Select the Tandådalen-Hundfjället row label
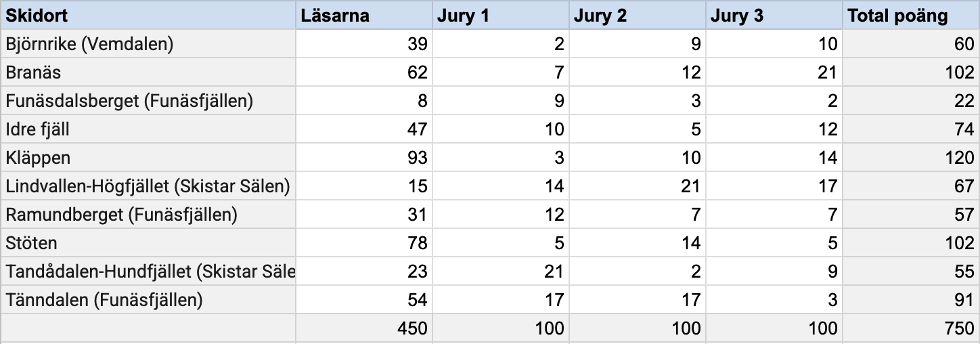The width and height of the screenshot is (980, 344). tap(148, 272)
